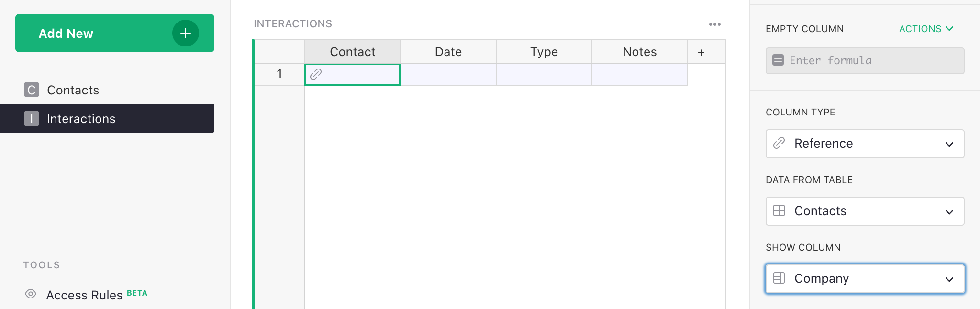980x309 pixels.
Task: Click the plus icon inside Add New
Action: pos(185,33)
